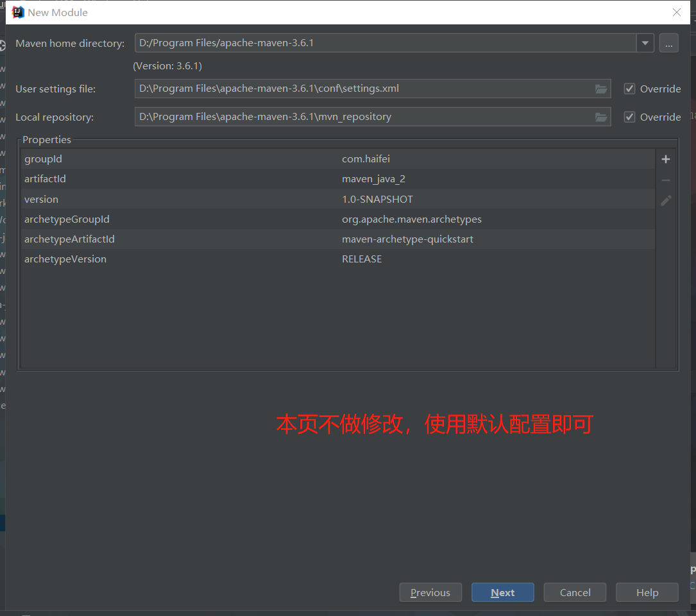Click the maven_java_2 value cell
The image size is (696, 616).
pyautogui.click(x=373, y=179)
